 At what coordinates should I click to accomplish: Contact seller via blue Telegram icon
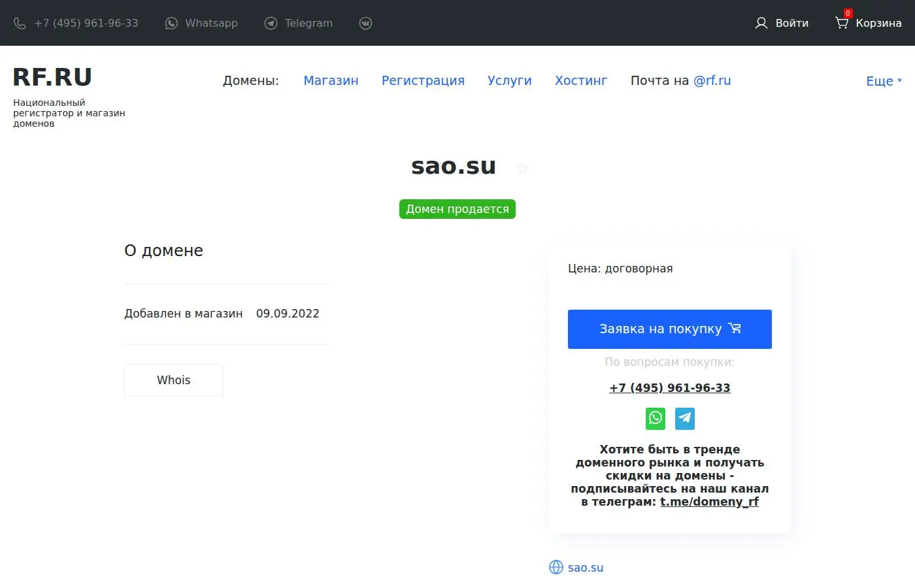point(685,418)
